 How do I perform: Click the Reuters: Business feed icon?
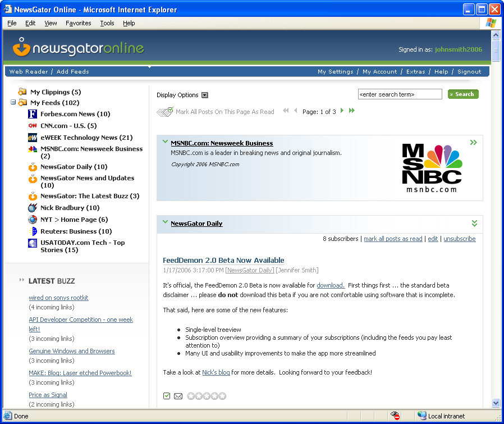click(x=33, y=231)
